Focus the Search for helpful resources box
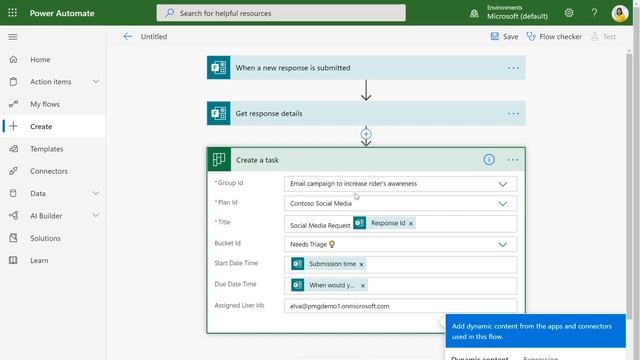 (281, 13)
